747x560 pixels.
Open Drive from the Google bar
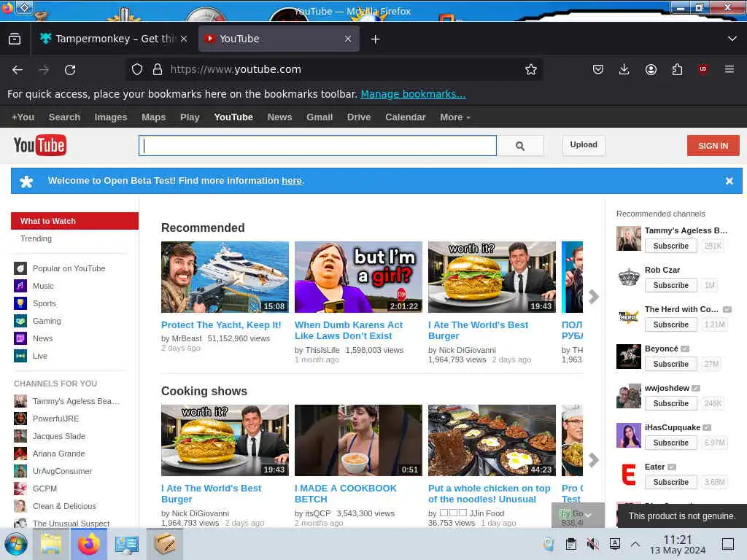[359, 117]
